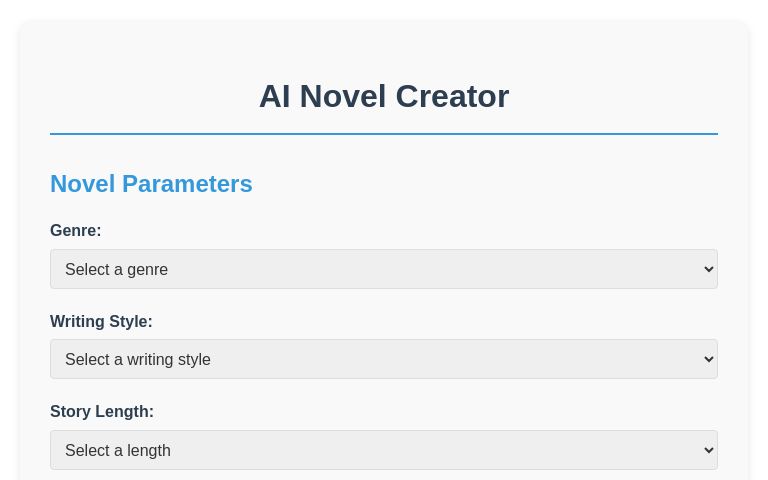Click the 'Writing Style:' field label
Viewport: 768px width, 480px height.
coord(101,322)
